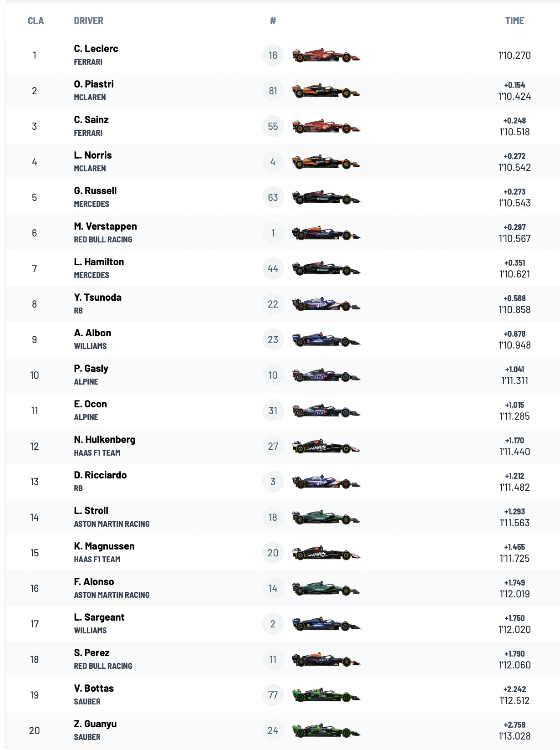560x750 pixels.
Task: Click Leclerc's red Ferrari car image
Action: click(326, 55)
